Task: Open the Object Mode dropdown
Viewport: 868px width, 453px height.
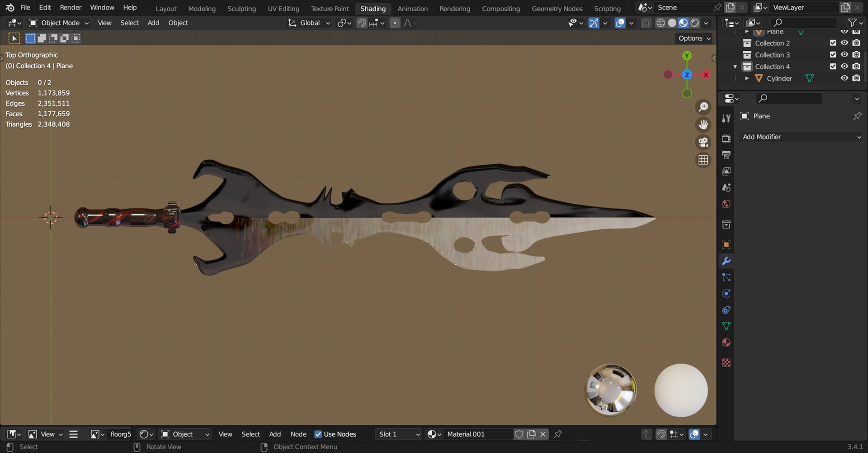Action: click(x=59, y=23)
